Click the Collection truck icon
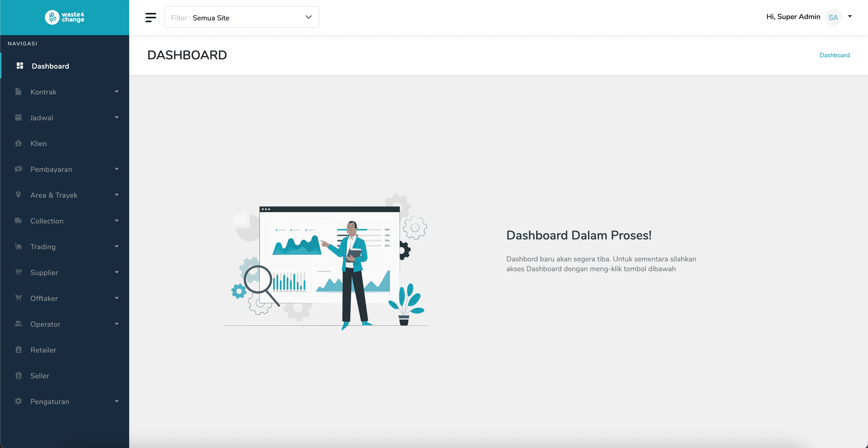This screenshot has width=868, height=448. (x=19, y=221)
